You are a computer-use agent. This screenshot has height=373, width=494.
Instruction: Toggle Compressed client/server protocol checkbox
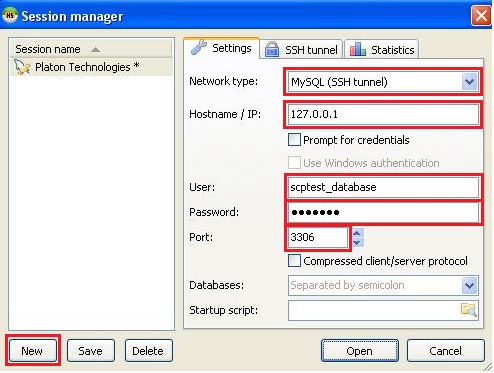(x=294, y=261)
